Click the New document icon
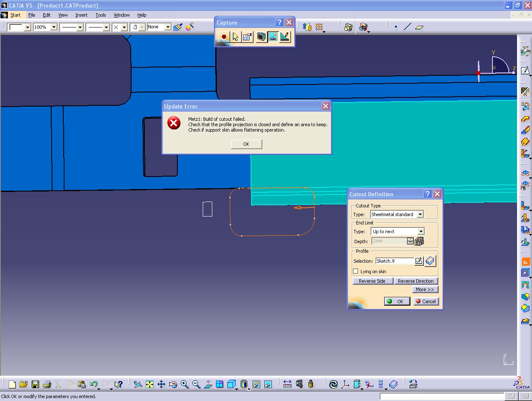This screenshot has height=401, width=532. point(12,384)
